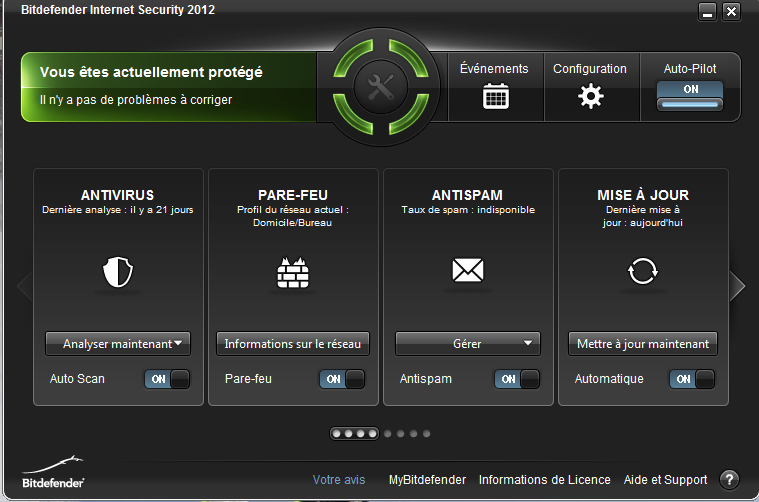
Task: Click the Mise à jour refresh icon
Action: click(x=643, y=271)
